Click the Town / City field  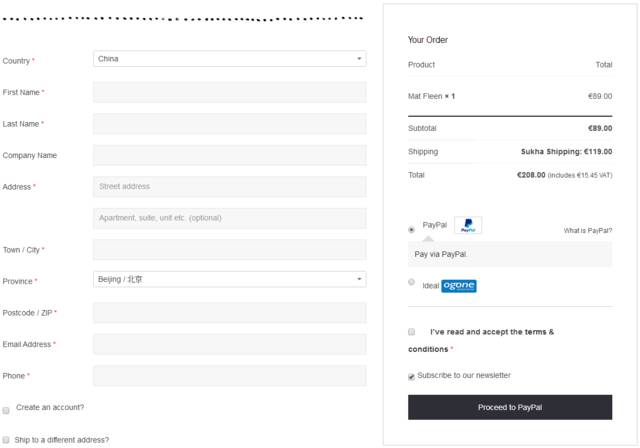click(229, 250)
